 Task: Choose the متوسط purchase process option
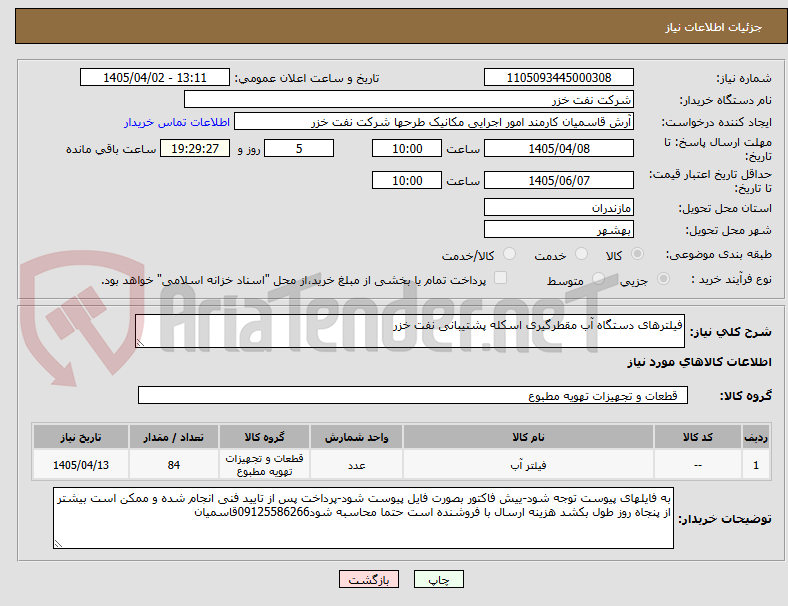(598, 279)
